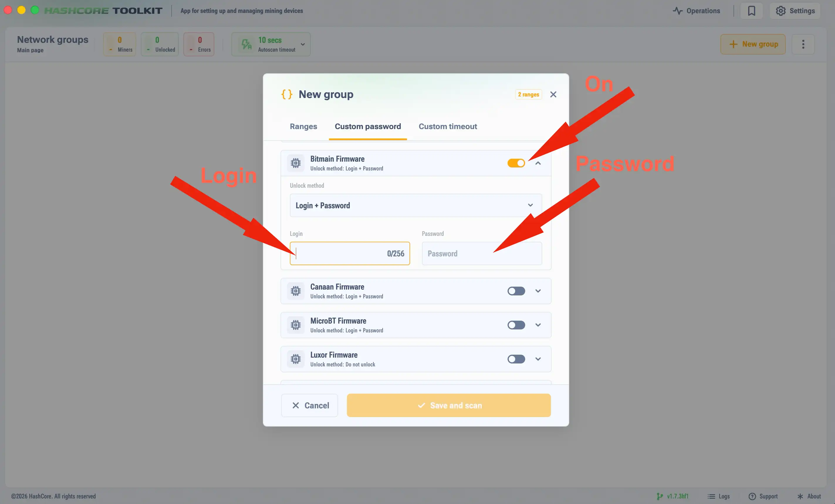The image size is (835, 504).
Task: Click the 2 ranges badge
Action: click(528, 94)
